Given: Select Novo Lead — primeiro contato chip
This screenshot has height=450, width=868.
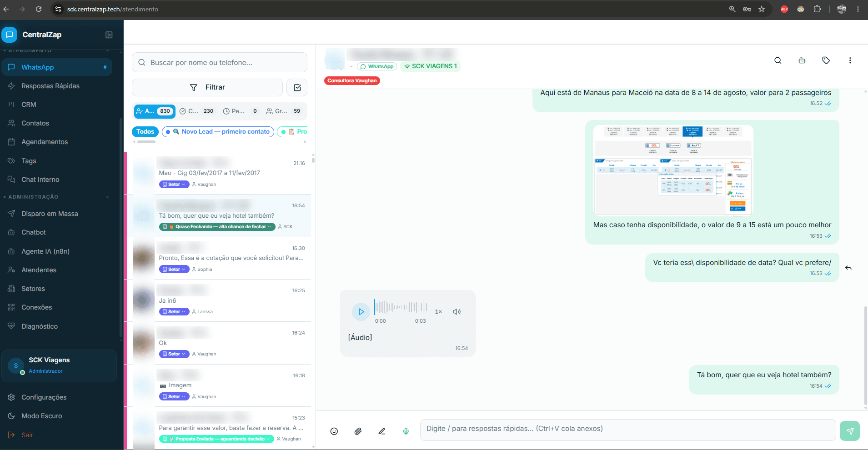Looking at the screenshot, I should (218, 132).
